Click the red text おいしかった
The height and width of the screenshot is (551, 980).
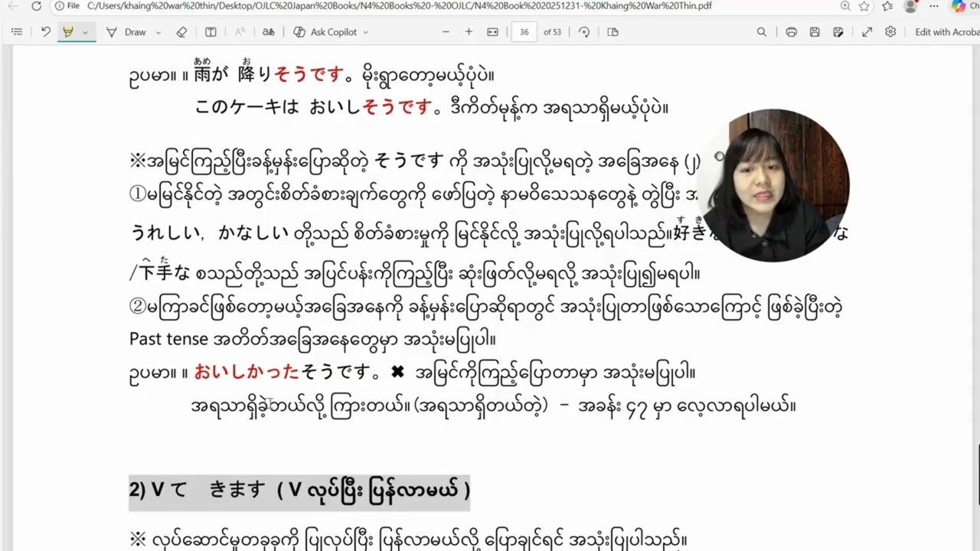247,373
